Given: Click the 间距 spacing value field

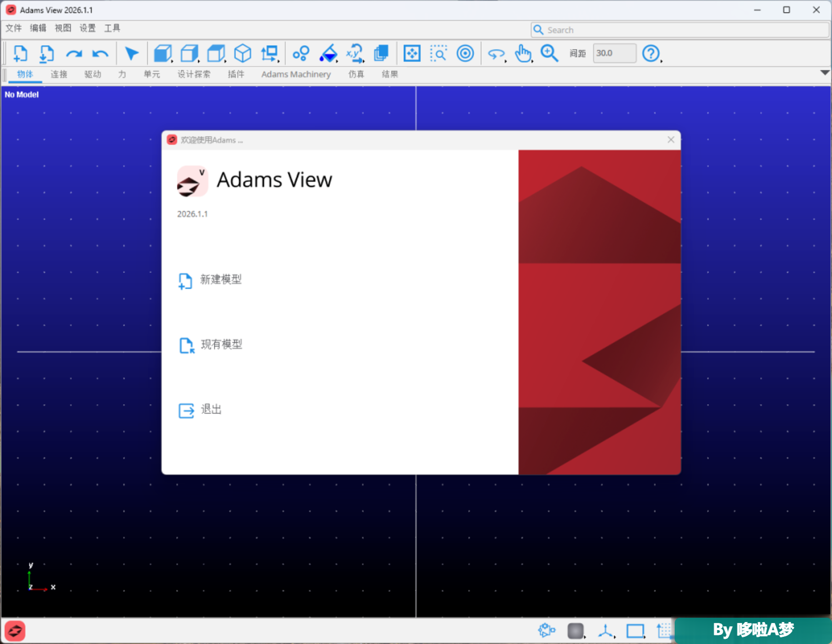Looking at the screenshot, I should click(x=614, y=53).
